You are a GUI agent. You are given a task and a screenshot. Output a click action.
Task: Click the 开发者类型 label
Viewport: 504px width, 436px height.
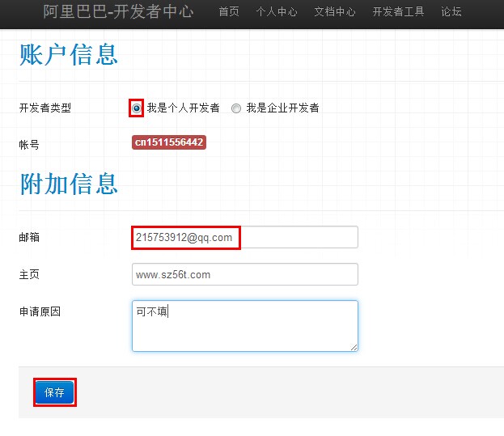[x=45, y=108]
